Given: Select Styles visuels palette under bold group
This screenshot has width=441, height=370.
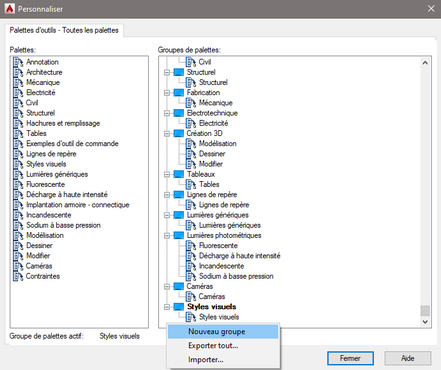Looking at the screenshot, I should click(x=219, y=317).
